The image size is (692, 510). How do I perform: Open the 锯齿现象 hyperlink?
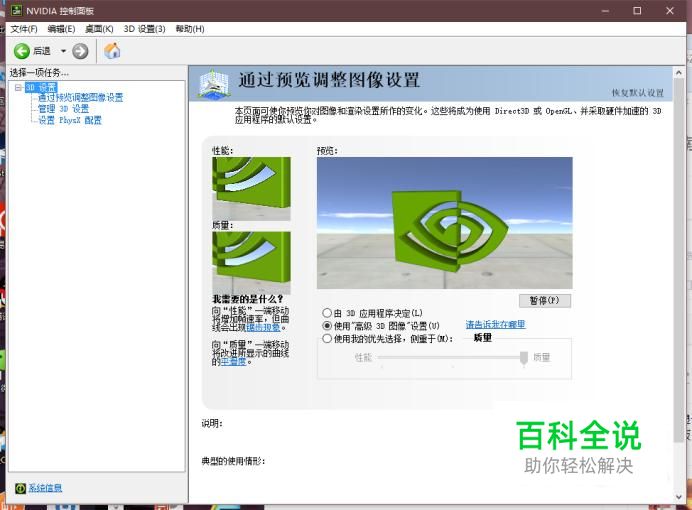pyautogui.click(x=263, y=327)
